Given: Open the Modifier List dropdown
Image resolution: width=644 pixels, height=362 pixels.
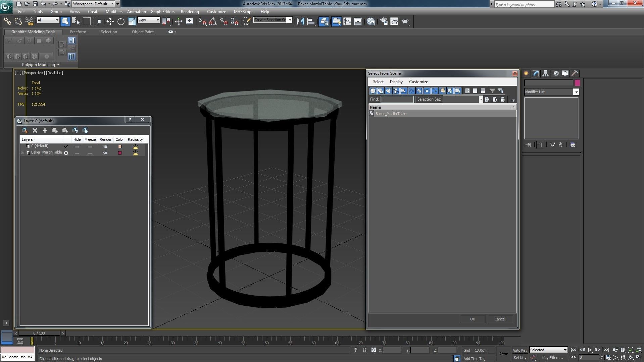Looking at the screenshot, I should click(x=576, y=92).
